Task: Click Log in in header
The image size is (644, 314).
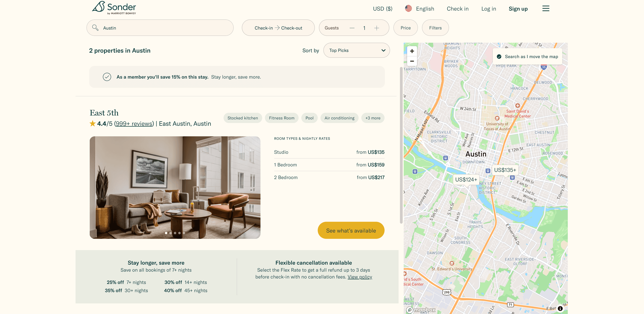Action: [488, 9]
